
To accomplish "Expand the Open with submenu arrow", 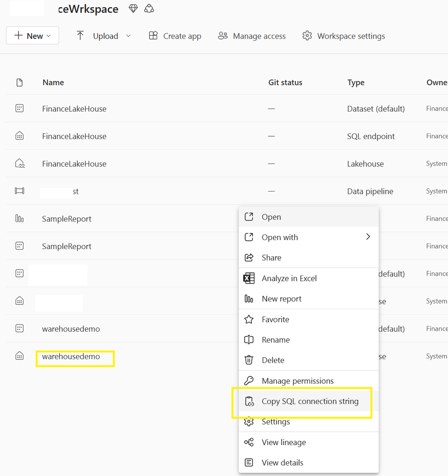I will [368, 237].
